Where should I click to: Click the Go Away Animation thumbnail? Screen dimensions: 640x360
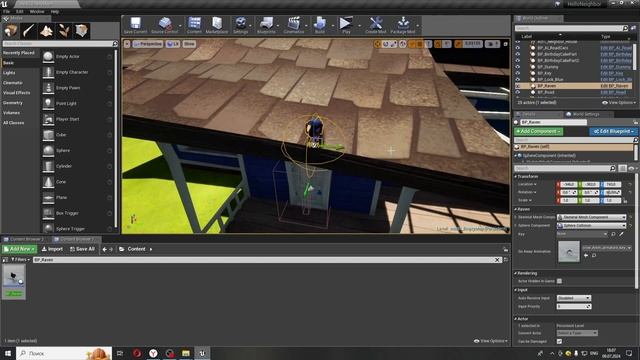(x=569, y=251)
